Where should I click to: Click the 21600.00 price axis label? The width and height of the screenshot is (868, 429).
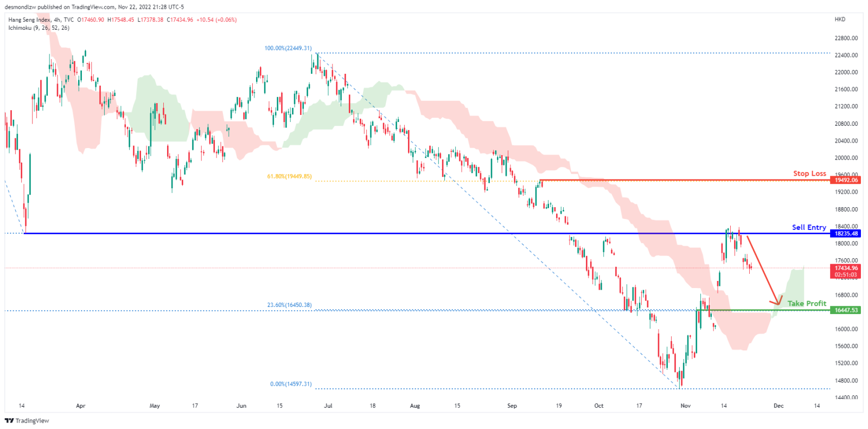[846, 89]
